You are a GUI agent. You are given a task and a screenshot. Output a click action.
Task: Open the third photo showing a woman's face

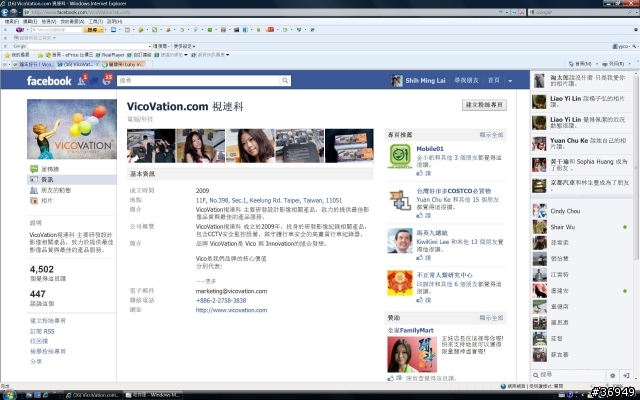250,146
